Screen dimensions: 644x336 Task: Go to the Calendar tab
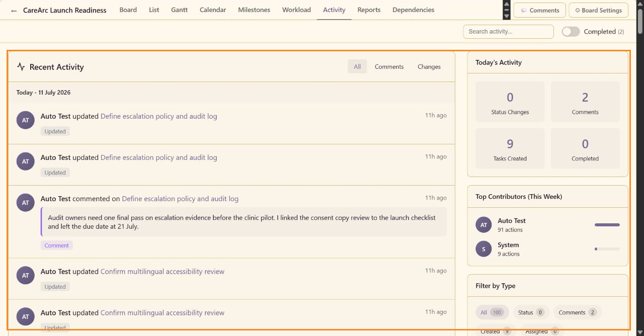[x=213, y=10]
